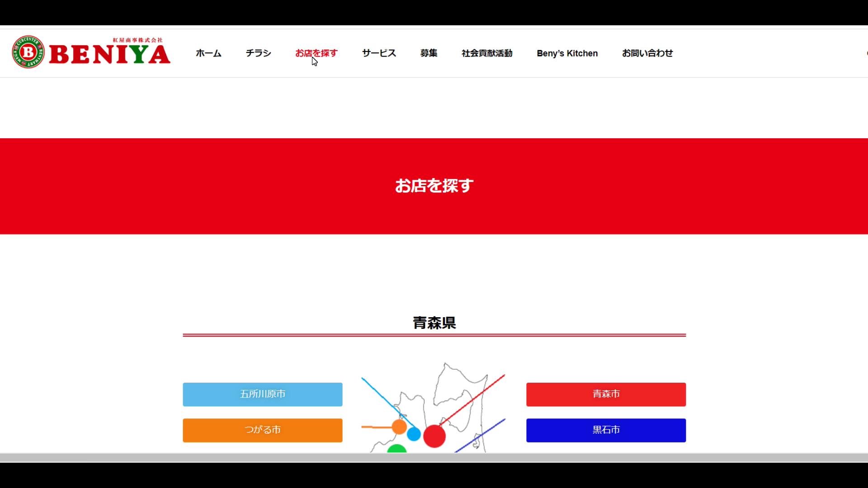
Task: Go to the チラシ page
Action: pyautogui.click(x=258, y=53)
